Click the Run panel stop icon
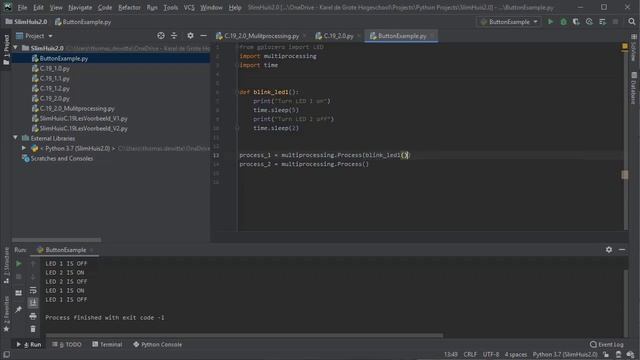Image resolution: width=640 pixels, height=360 pixels. (18, 277)
